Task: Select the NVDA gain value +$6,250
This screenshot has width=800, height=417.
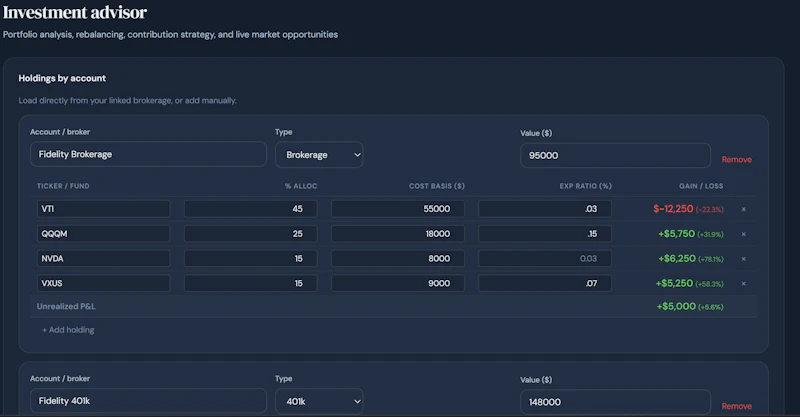Action: (677, 258)
